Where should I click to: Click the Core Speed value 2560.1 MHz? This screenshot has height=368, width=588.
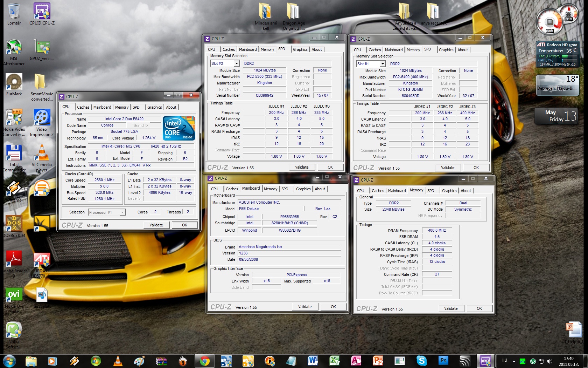pyautogui.click(x=104, y=180)
